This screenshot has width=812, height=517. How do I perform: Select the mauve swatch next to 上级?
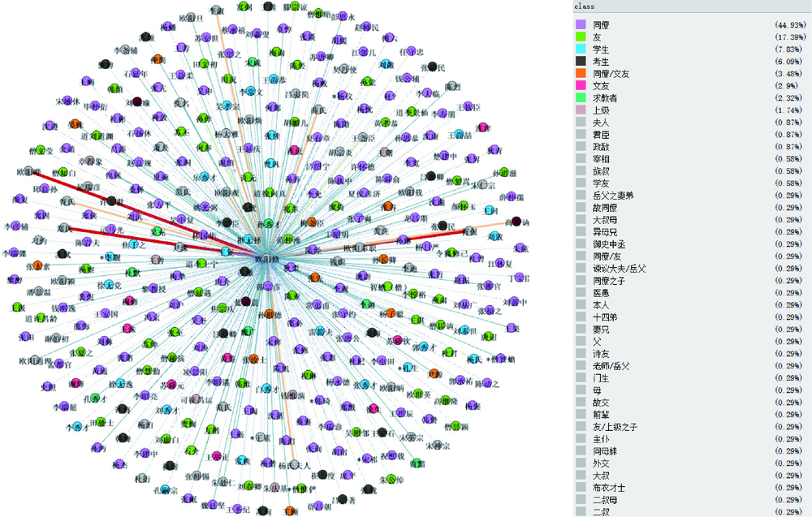point(581,110)
